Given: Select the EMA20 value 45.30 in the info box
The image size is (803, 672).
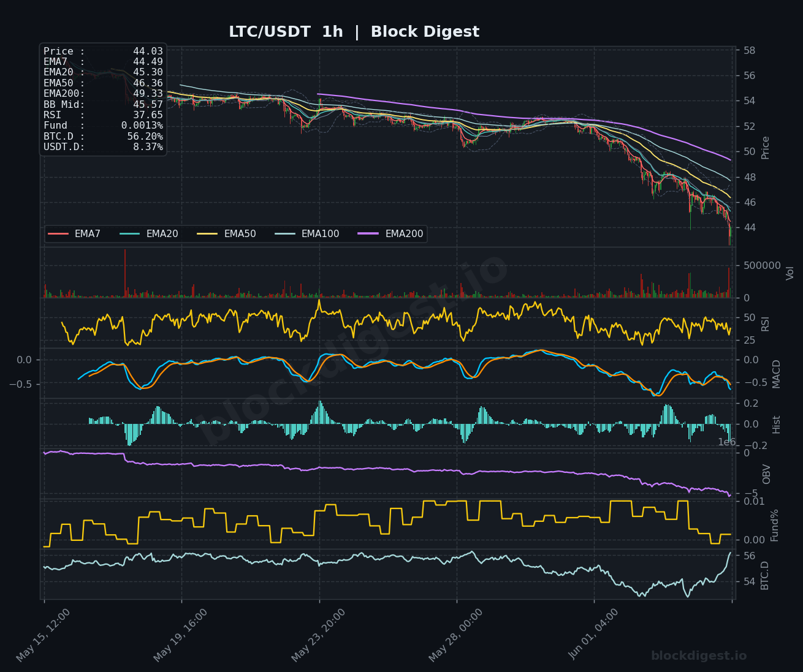Looking at the screenshot, I should tap(148, 72).
